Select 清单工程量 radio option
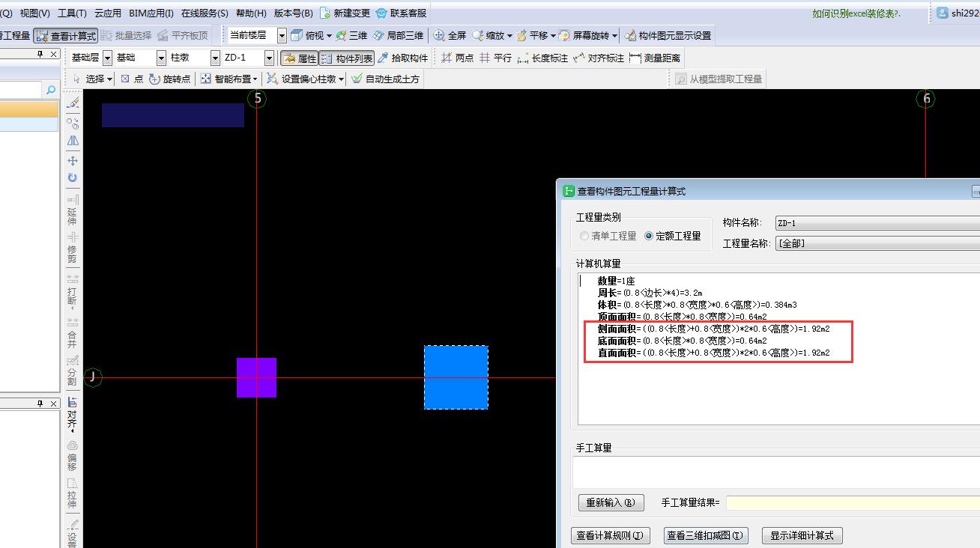 (x=608, y=236)
